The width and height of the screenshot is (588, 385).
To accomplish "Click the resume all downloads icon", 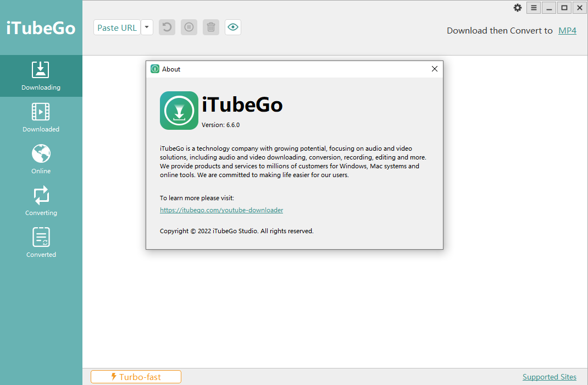I will (167, 28).
